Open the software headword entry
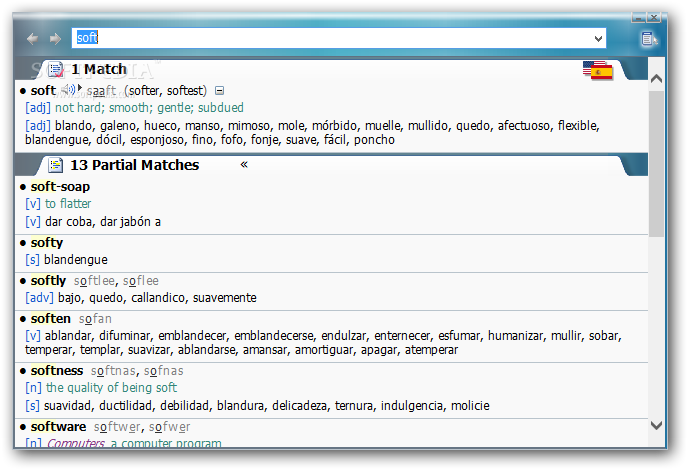 [58, 427]
